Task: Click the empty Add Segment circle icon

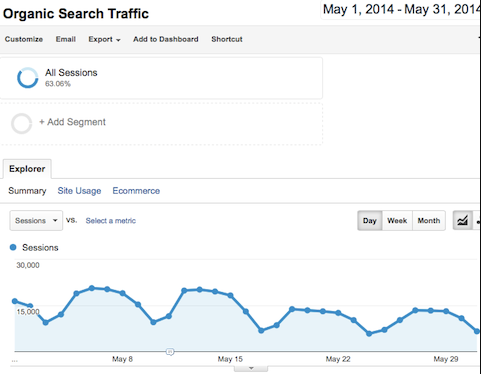Action: tap(22, 123)
